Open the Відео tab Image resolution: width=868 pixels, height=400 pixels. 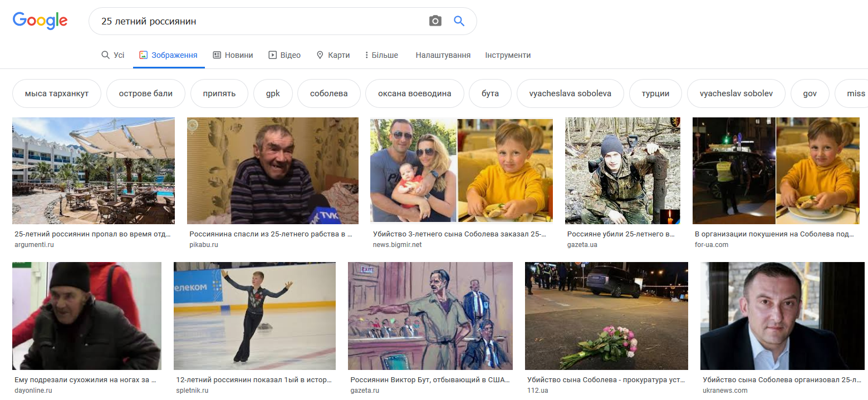[x=285, y=55]
